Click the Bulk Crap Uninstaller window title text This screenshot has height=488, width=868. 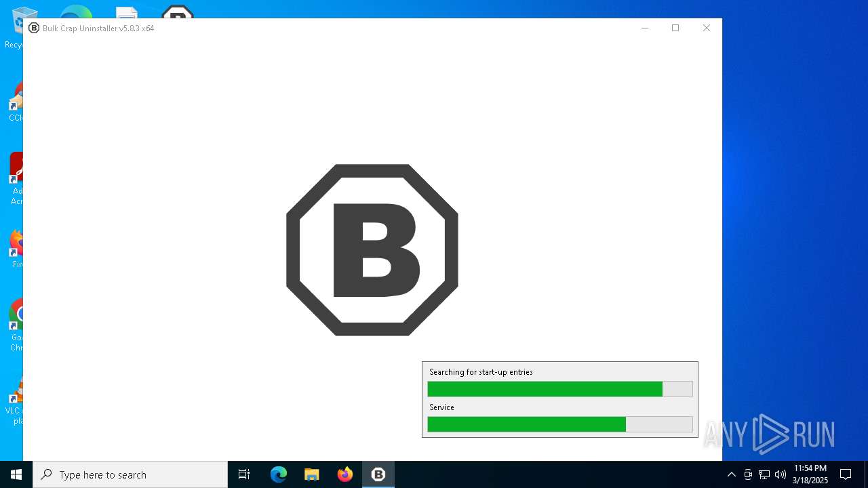[98, 28]
